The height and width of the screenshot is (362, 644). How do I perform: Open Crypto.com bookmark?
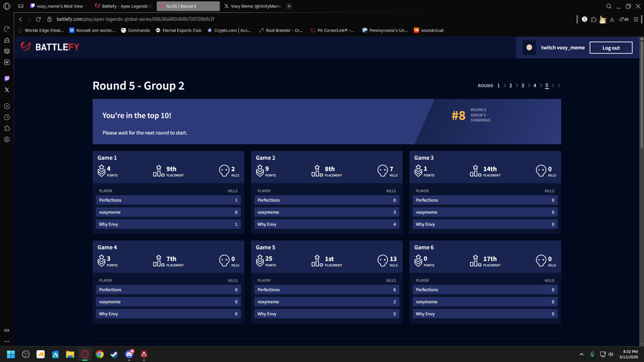tap(229, 31)
